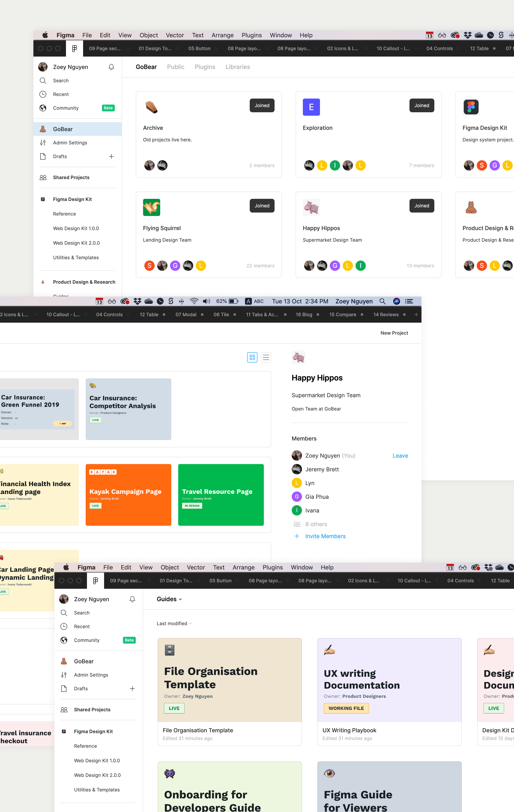Image resolution: width=514 pixels, height=812 pixels.
Task: Open 01 Design To... tab in bottom window
Action: pos(176,581)
